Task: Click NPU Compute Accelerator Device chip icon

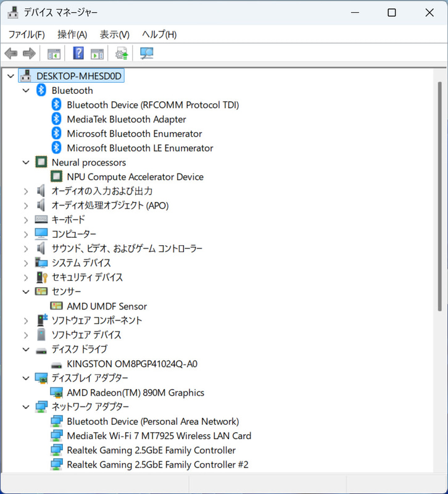Action: [56, 177]
